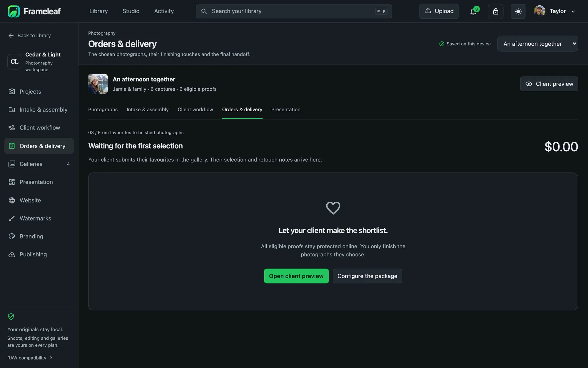Open the notifications bell
The image size is (588, 368).
pyautogui.click(x=473, y=11)
